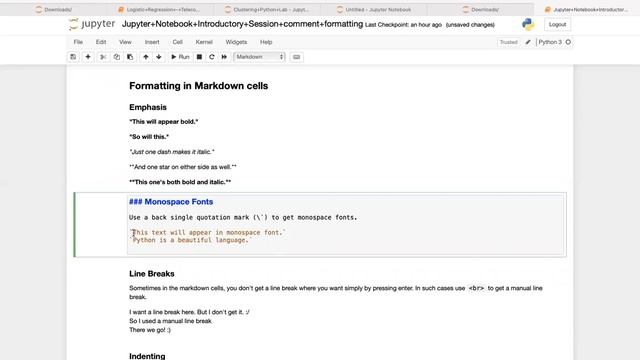Rename notebook by clicking its title
The image size is (640, 360).
click(242, 24)
